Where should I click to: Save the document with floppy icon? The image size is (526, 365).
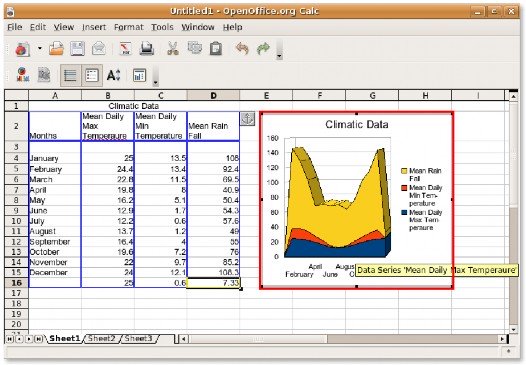77,49
